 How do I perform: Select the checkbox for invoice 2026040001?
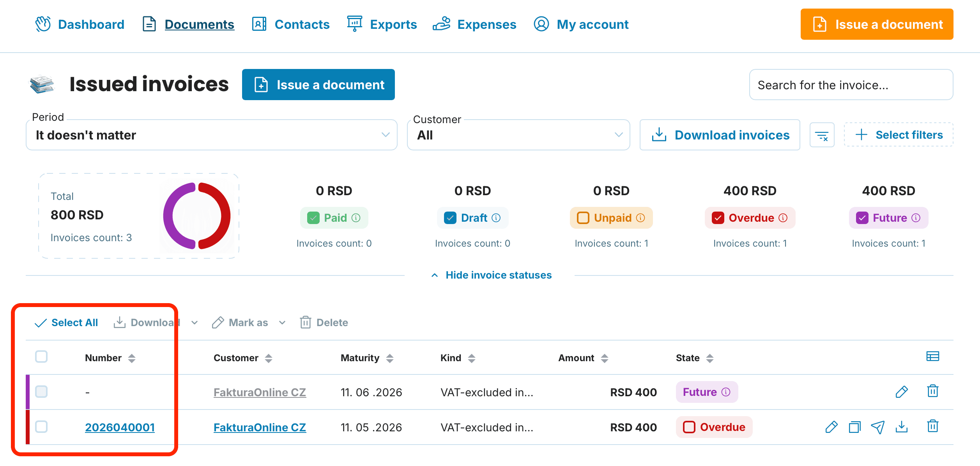pos(41,427)
